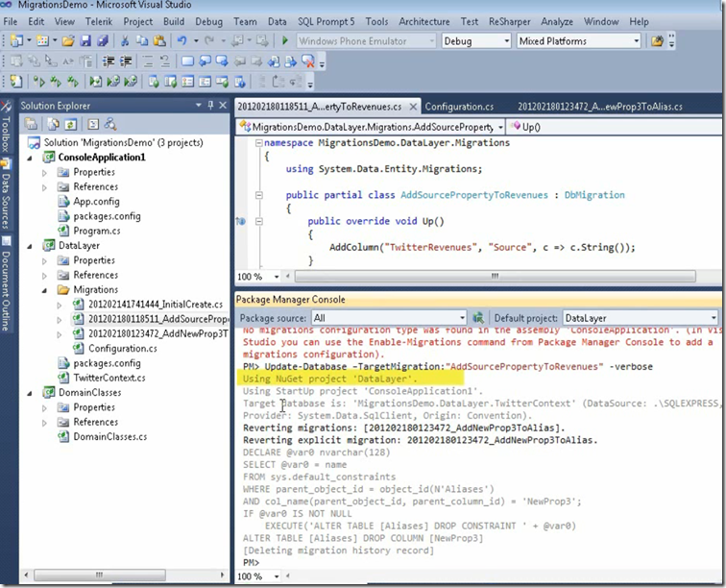The width and height of the screenshot is (726, 588).
Task: Collapse the Up() method outline
Action: [x=259, y=221]
